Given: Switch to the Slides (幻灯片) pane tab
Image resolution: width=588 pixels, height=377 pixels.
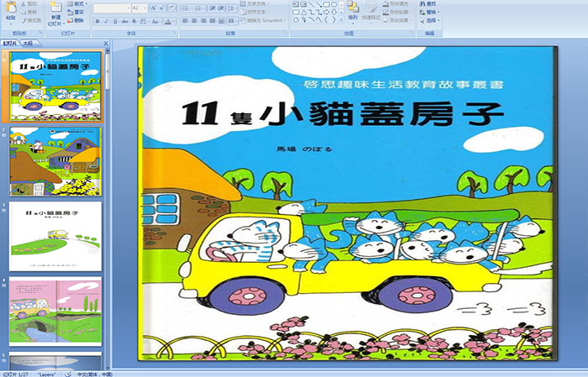Looking at the screenshot, I should click(x=10, y=44).
